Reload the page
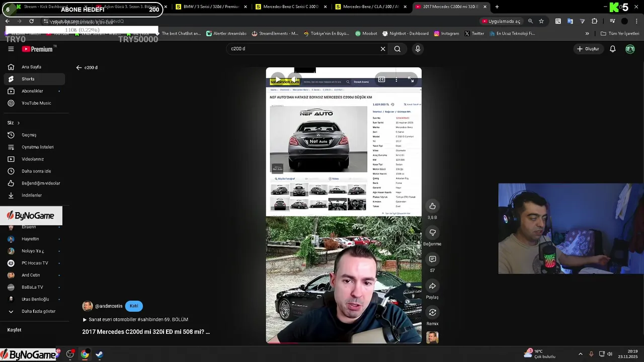644x362 pixels. coord(31,21)
